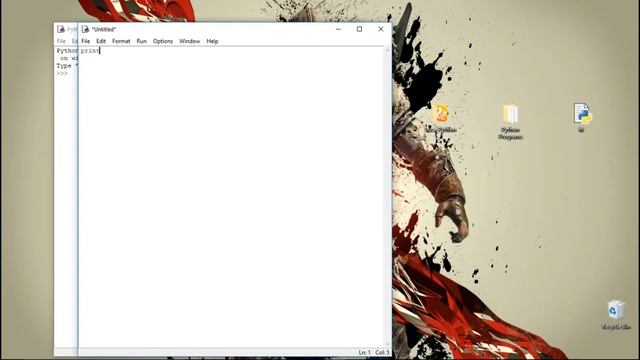Click the >>> prompt in Python Shell
The width and height of the screenshot is (640, 360).
(x=62, y=73)
